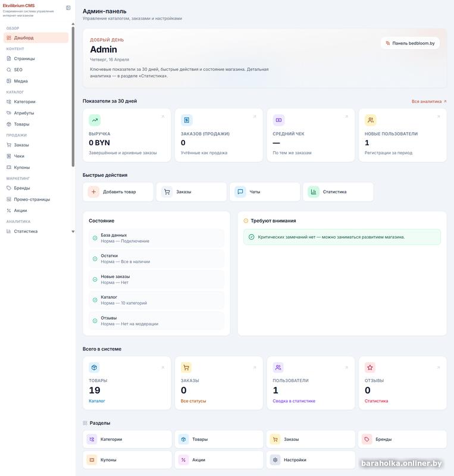Open the Каталог link under Товары
Screen dimensions: 454x476
click(97, 401)
